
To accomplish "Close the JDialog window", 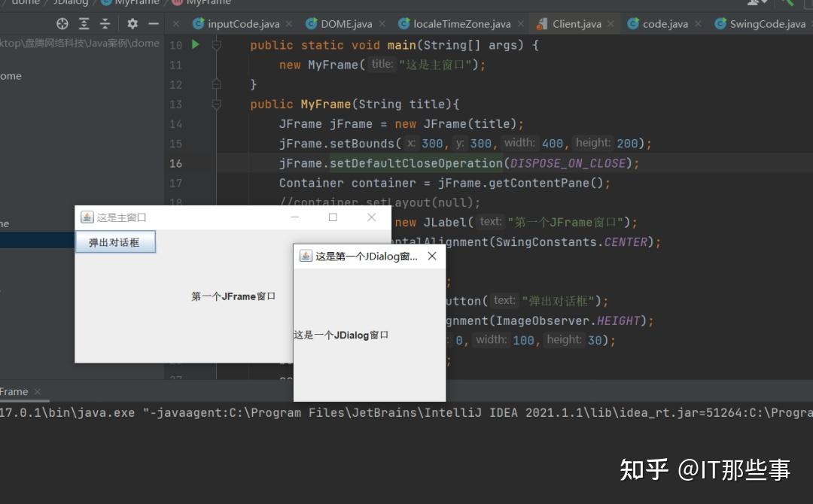I will (432, 256).
